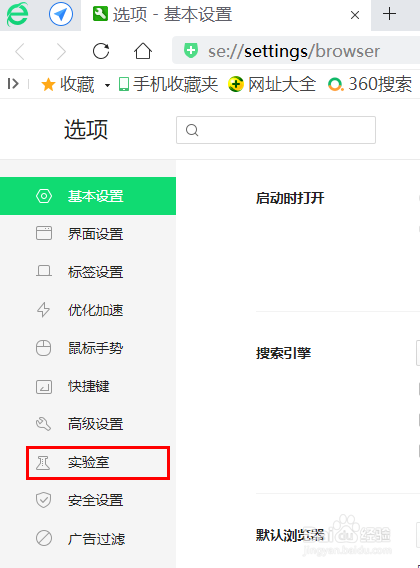The width and height of the screenshot is (420, 568).
Task: Click the back navigation arrow
Action: click(20, 51)
